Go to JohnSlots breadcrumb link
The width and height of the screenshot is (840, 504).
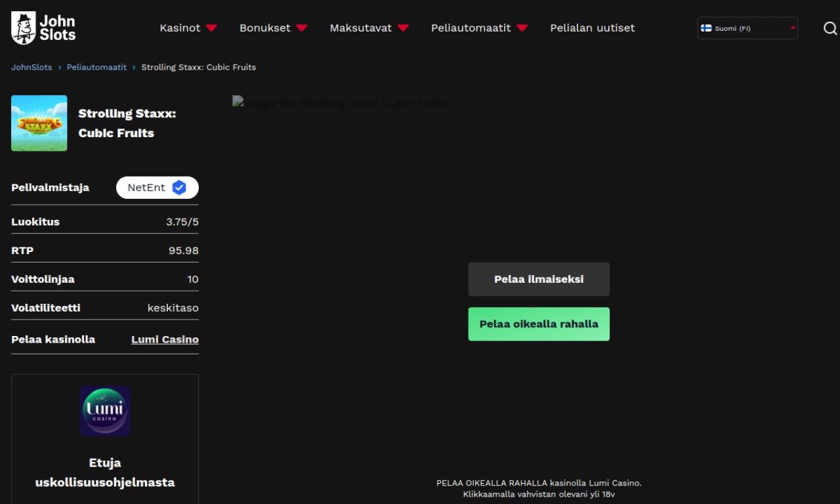pos(31,67)
